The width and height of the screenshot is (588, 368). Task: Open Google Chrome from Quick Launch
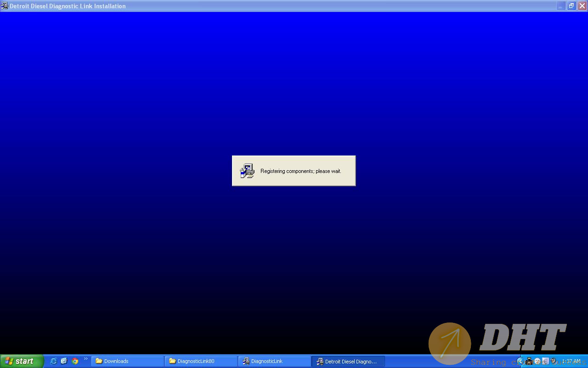pyautogui.click(x=75, y=361)
